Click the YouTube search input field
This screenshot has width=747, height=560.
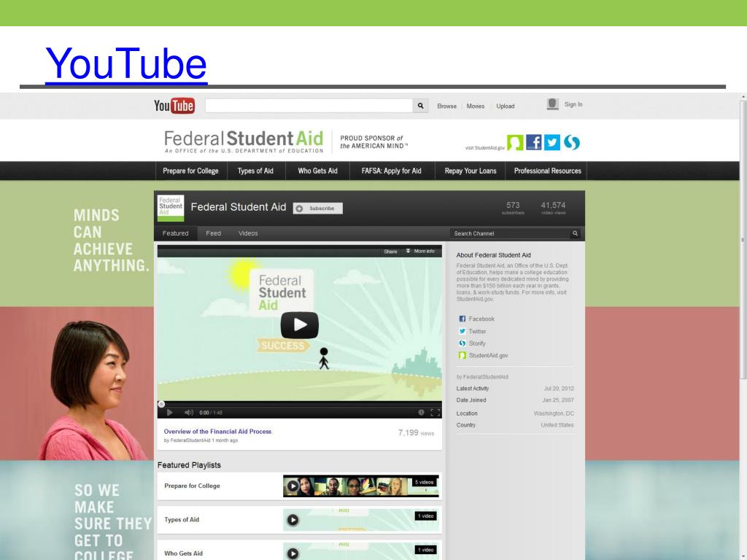[309, 106]
